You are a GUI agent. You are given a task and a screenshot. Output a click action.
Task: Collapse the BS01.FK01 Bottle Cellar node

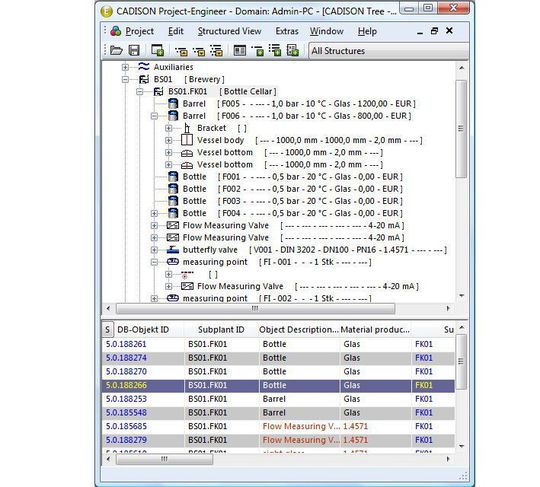(139, 92)
